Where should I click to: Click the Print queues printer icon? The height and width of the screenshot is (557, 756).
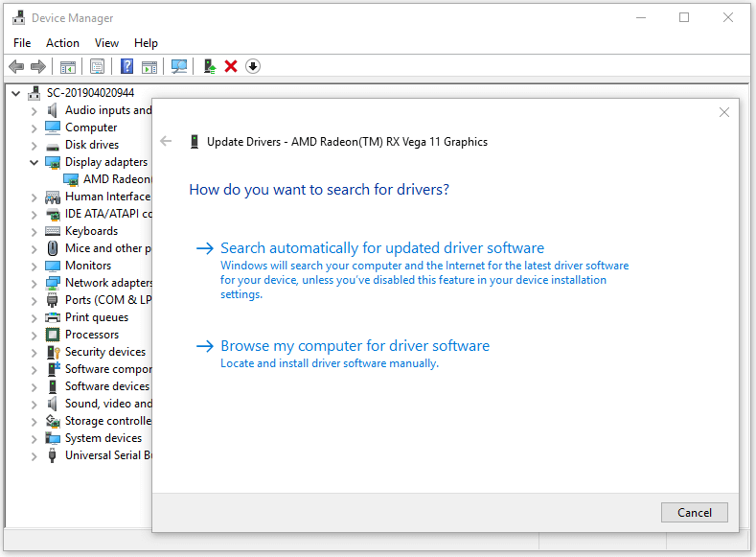[52, 317]
